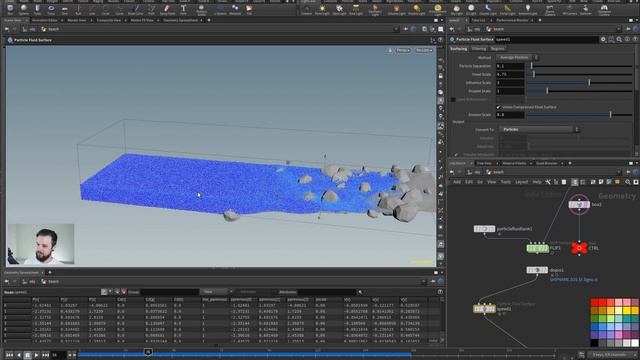Click the Influence Scale slider handle
The height and width of the screenshot is (360, 640).
[589, 82]
